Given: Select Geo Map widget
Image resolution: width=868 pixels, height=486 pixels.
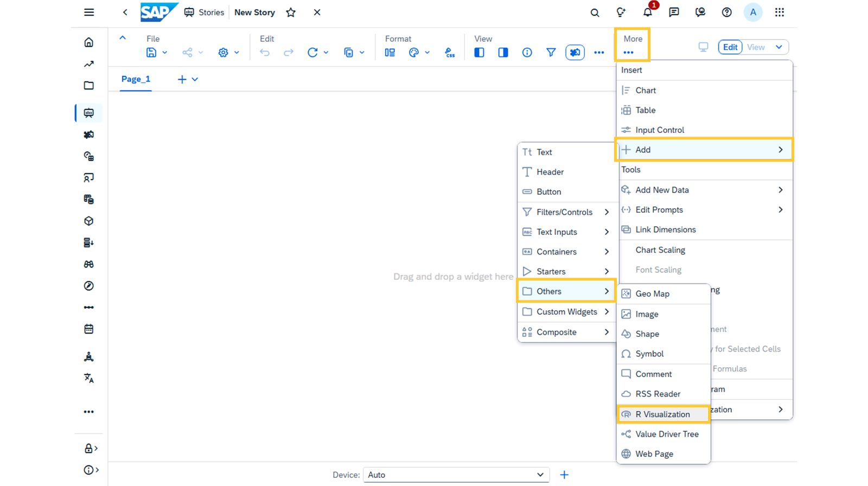Looking at the screenshot, I should pyautogui.click(x=663, y=294).
